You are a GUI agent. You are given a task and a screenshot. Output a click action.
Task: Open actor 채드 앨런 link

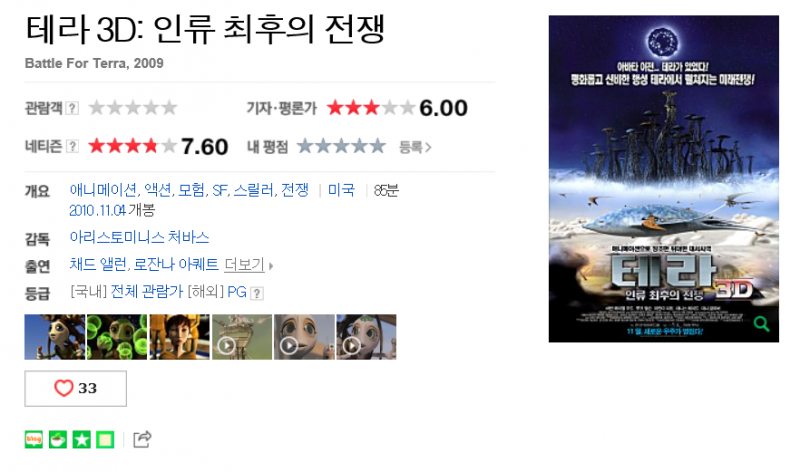pos(98,264)
